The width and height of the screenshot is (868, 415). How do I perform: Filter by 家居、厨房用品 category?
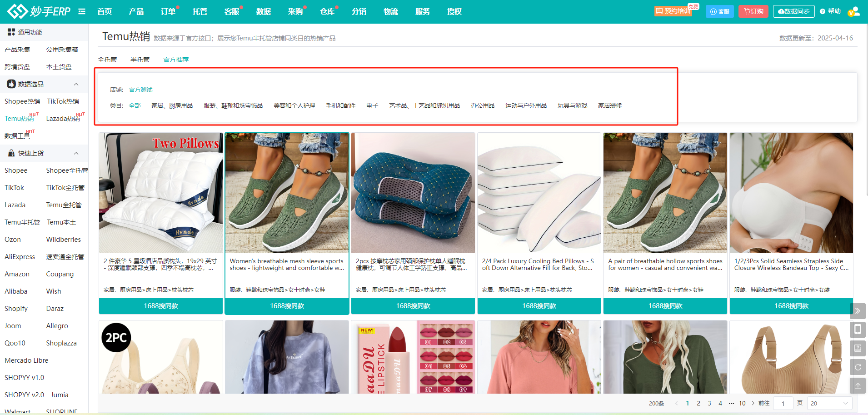(172, 105)
